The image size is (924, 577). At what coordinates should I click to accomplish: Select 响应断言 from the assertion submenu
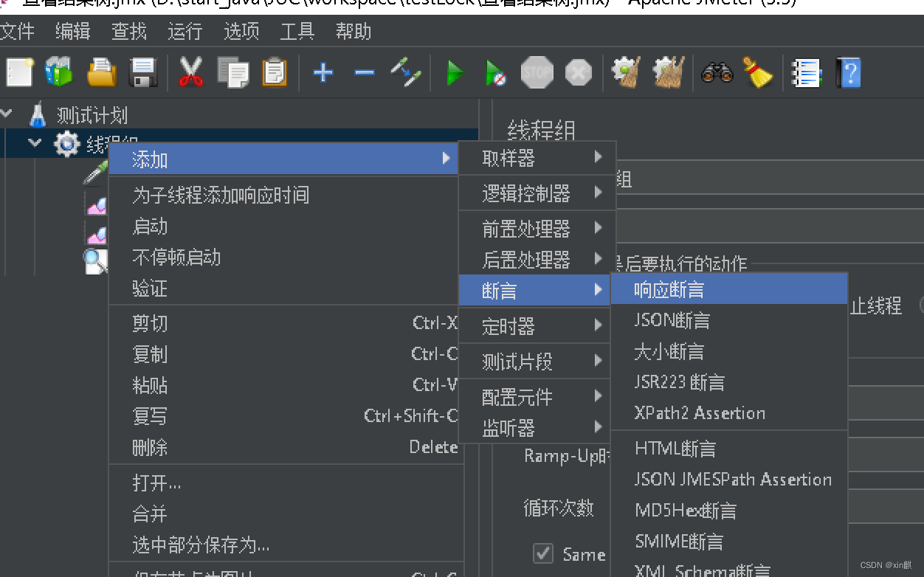729,288
